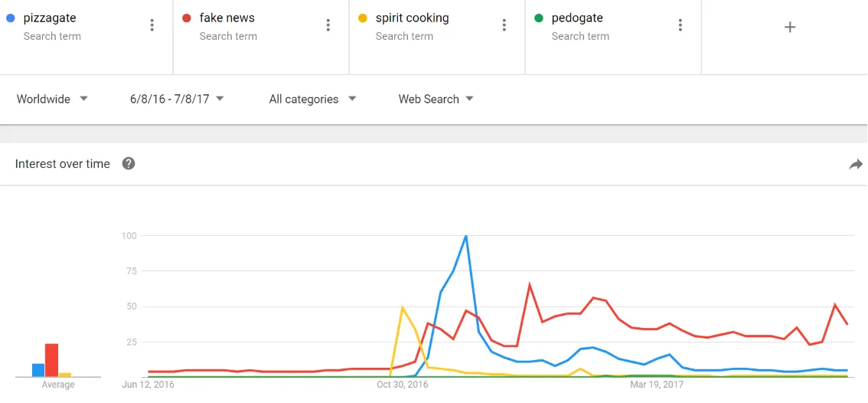868x403 pixels.
Task: Edit the pizzagate search term
Action: (x=50, y=18)
